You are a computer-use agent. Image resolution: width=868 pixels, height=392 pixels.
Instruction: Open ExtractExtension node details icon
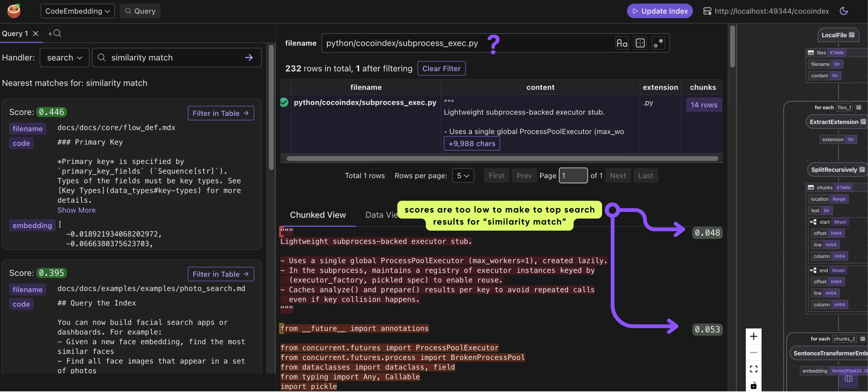point(863,122)
